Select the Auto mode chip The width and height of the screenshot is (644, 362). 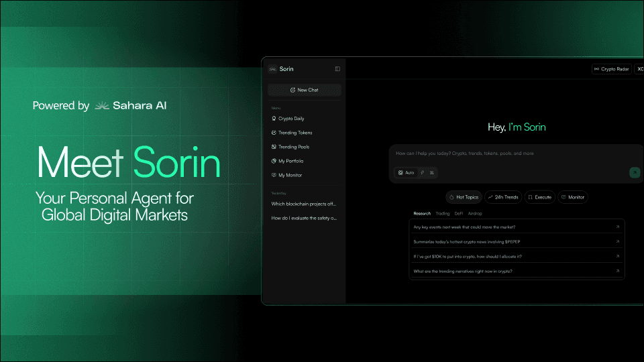406,173
